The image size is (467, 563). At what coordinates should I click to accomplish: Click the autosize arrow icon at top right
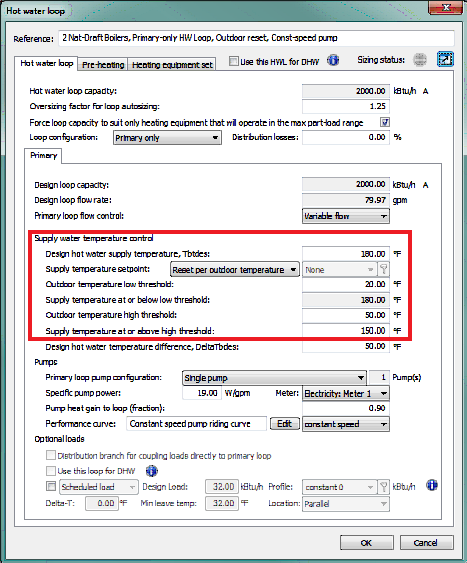coord(445,59)
